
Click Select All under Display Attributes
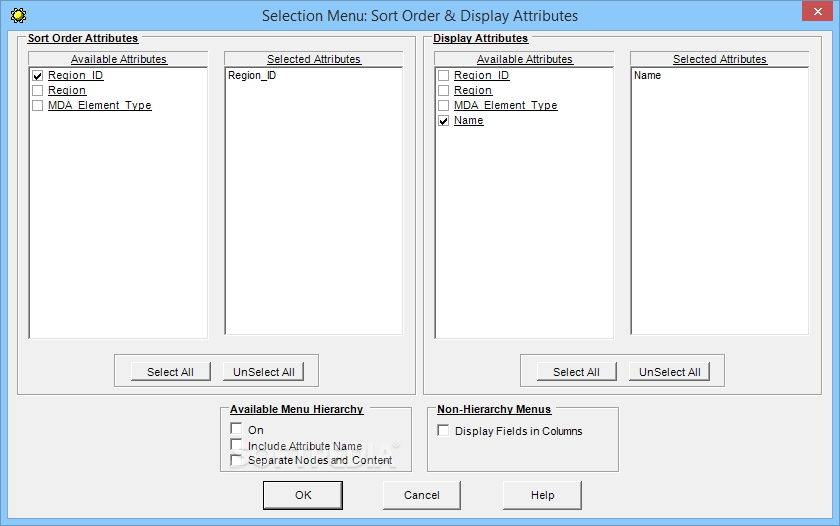point(576,372)
